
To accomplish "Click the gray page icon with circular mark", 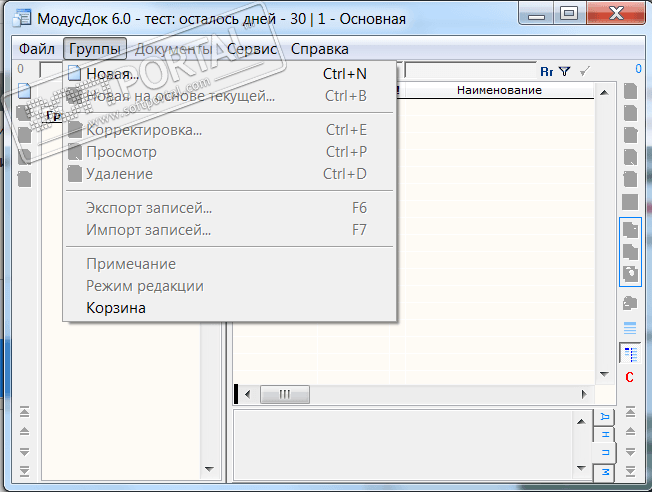I will point(630,274).
